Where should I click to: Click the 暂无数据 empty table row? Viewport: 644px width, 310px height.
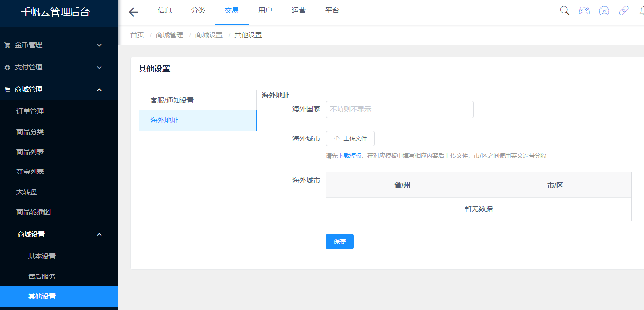click(x=479, y=209)
